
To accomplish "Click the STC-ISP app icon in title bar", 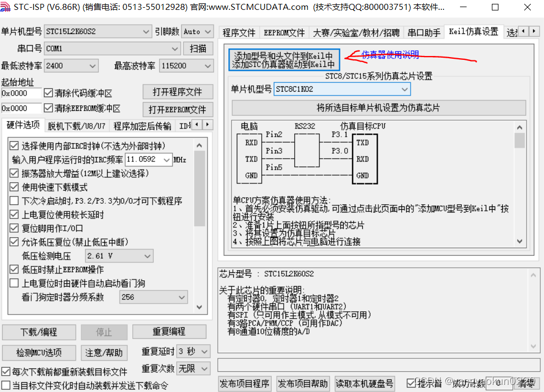I will [x=5, y=7].
